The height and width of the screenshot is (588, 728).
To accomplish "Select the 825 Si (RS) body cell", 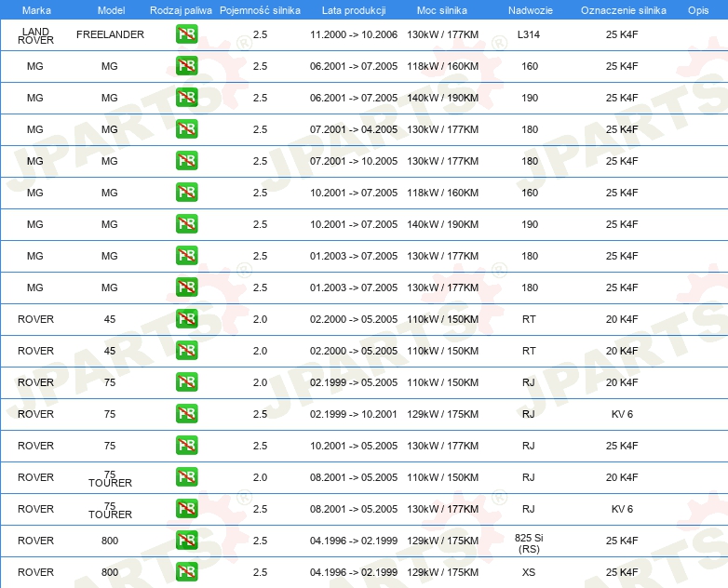I will coord(529,543).
